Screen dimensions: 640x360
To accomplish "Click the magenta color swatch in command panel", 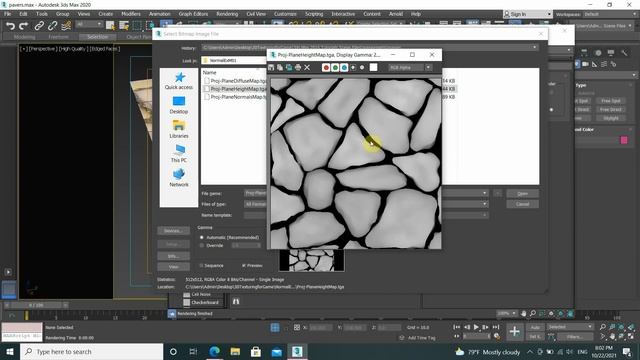I will point(624,140).
